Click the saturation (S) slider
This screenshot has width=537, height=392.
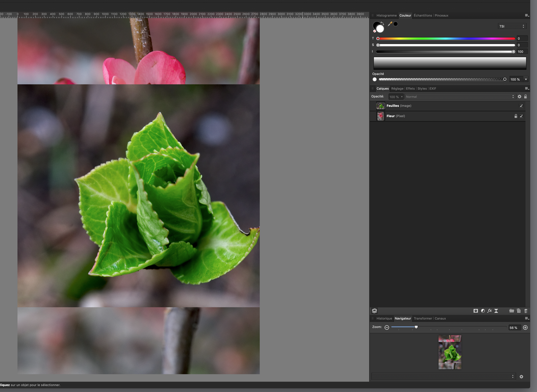click(x=446, y=45)
